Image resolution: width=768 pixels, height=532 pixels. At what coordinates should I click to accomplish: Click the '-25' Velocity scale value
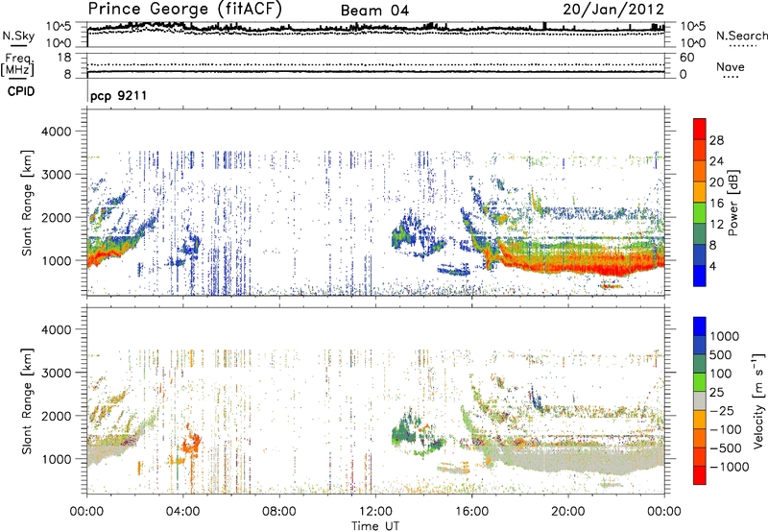point(722,411)
